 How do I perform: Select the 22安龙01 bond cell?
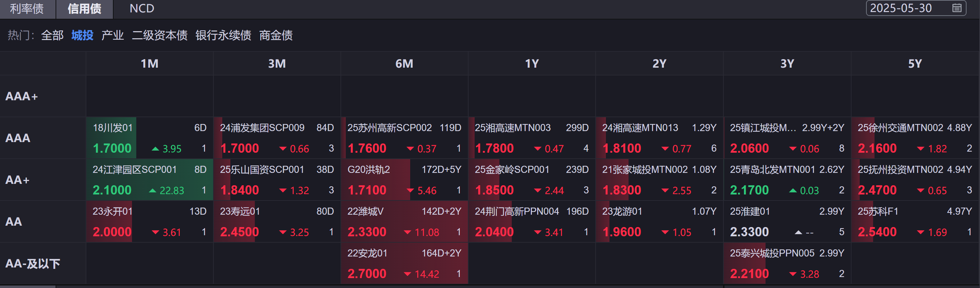click(404, 264)
